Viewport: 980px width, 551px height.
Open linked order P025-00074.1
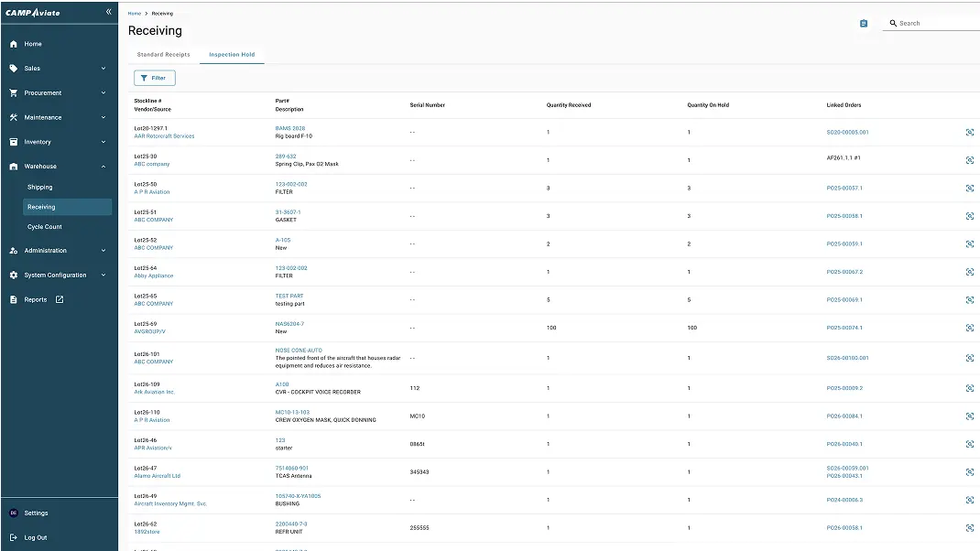coord(844,328)
